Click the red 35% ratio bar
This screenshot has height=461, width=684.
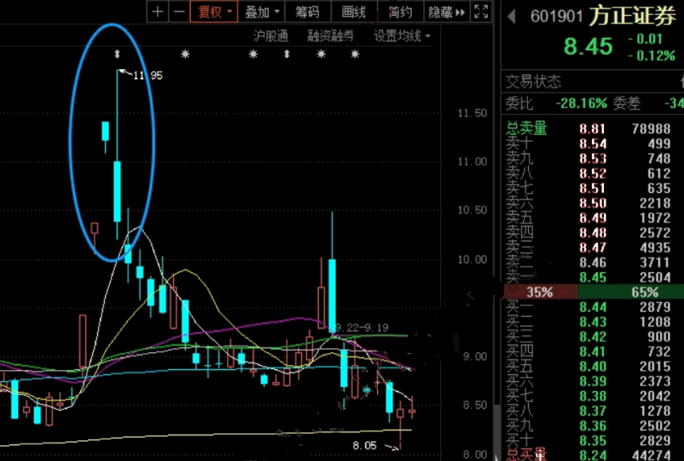(x=540, y=292)
